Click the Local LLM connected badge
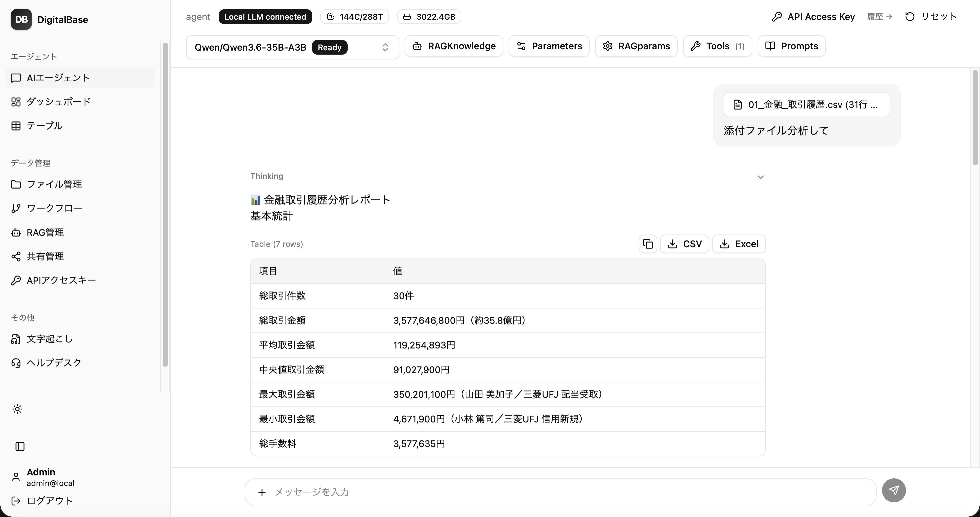 coord(265,17)
